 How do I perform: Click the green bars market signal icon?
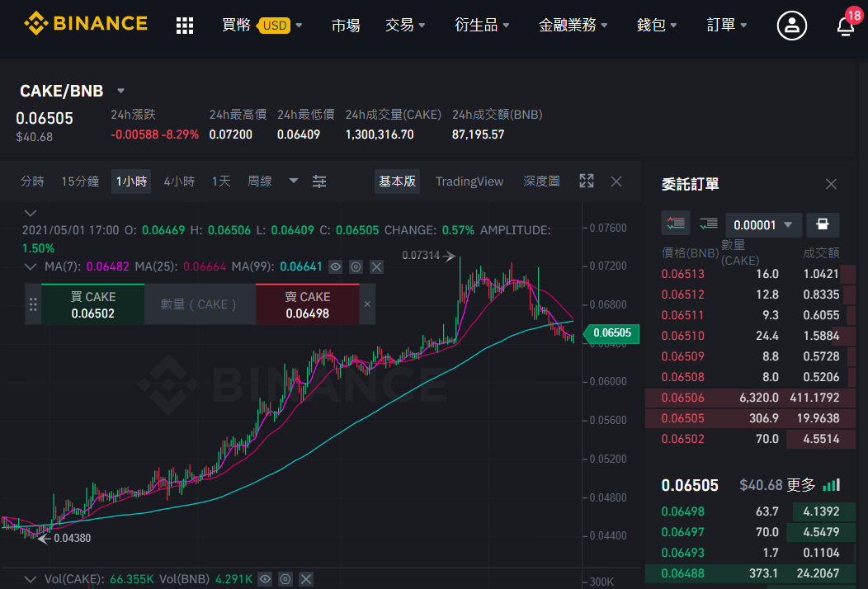[832, 485]
